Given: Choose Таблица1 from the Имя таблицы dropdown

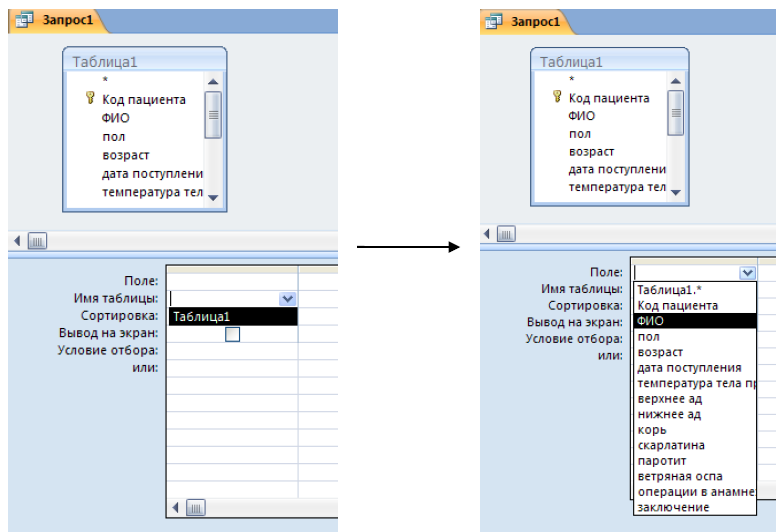Looking at the screenshot, I should [x=233, y=316].
